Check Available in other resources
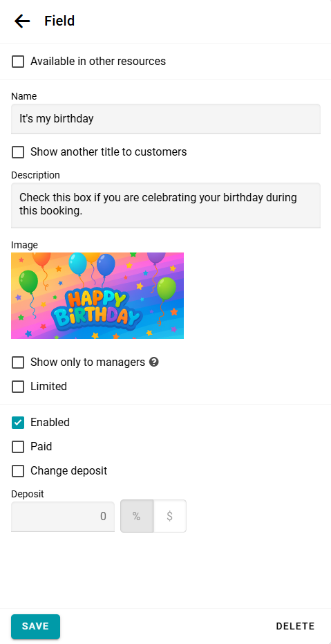 (x=18, y=62)
